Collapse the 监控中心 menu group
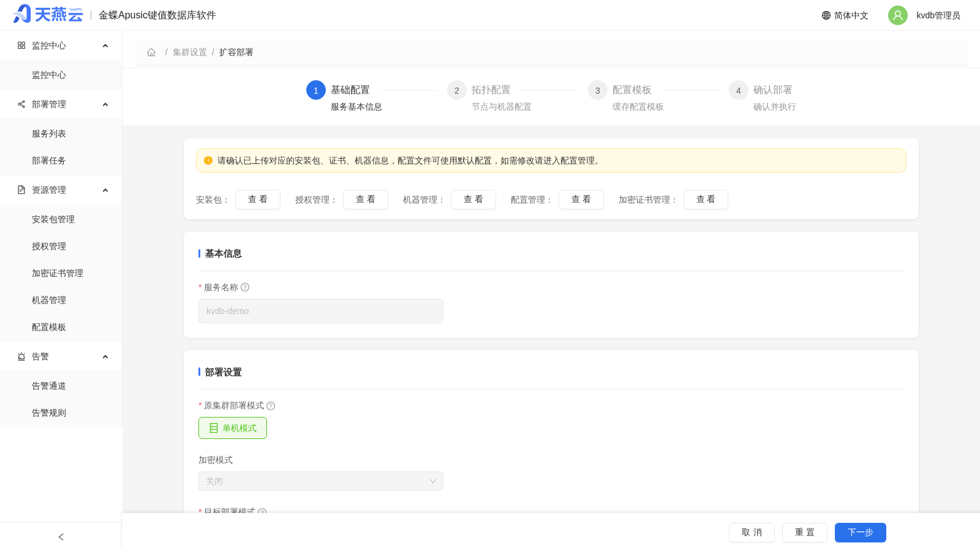980x551 pixels. [x=105, y=45]
